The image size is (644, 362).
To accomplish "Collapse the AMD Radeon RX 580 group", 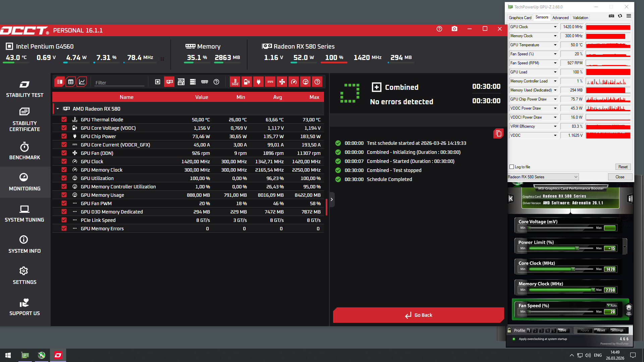I will 58,109.
